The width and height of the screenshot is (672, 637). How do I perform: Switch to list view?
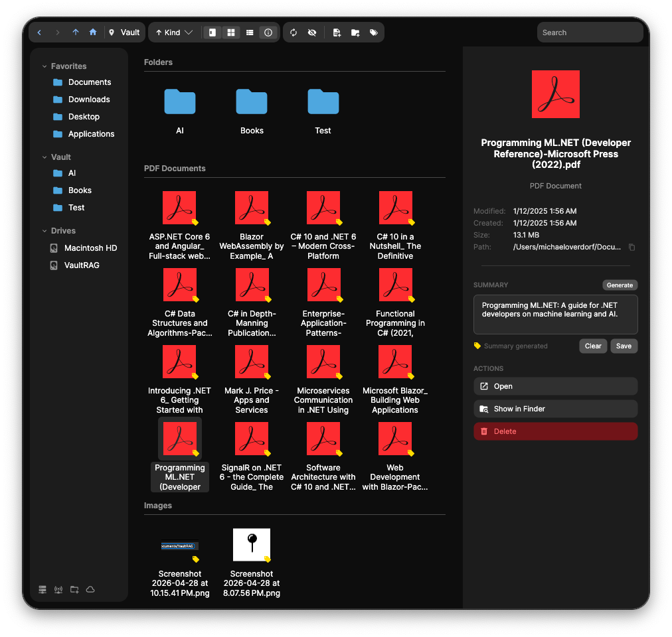tap(250, 33)
